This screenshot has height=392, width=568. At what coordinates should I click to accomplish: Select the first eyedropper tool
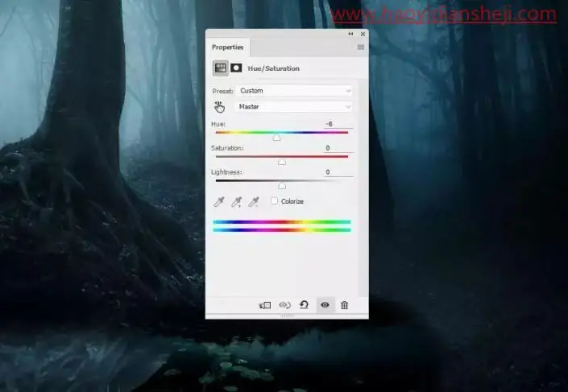coord(219,201)
